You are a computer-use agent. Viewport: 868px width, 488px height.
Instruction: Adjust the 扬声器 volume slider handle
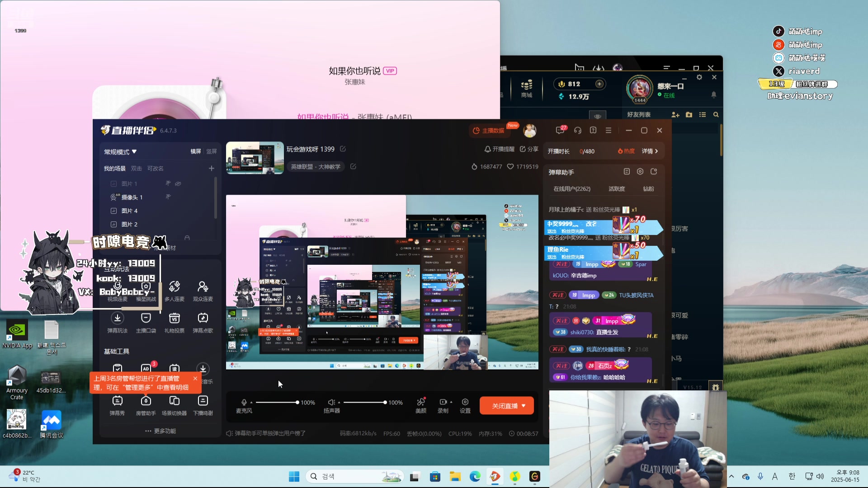385,402
